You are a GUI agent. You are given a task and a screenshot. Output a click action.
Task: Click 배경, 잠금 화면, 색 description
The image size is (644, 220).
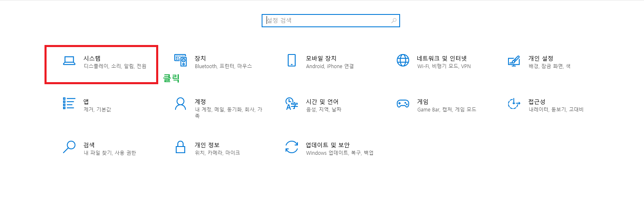549,66
